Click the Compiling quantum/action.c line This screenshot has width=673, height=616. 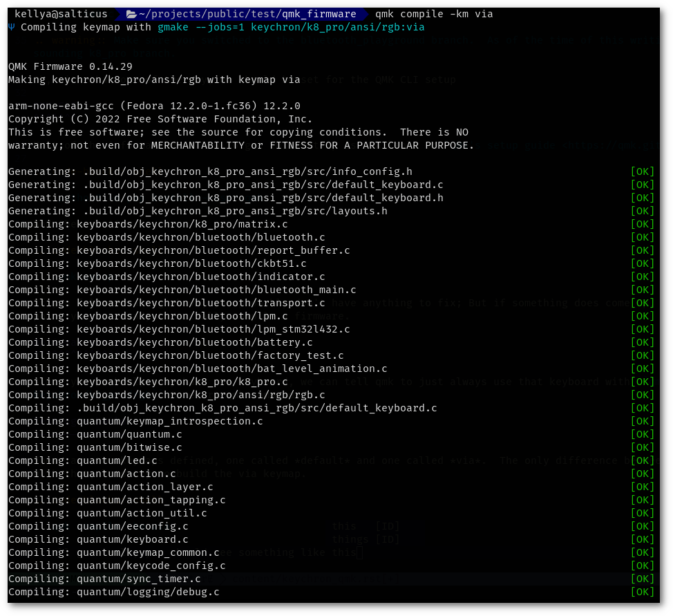pos(93,474)
